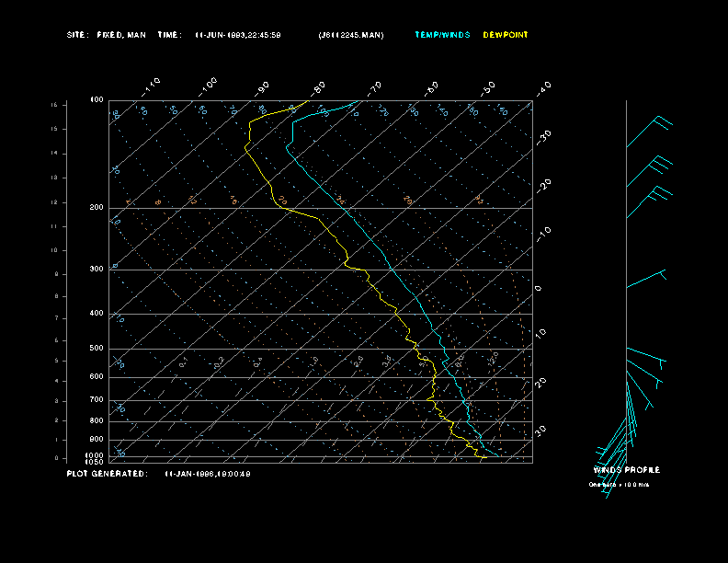Image resolution: width=728 pixels, height=563 pixels.
Task: Click the cyan TEMP/WINDS legend label
Action: coord(442,35)
